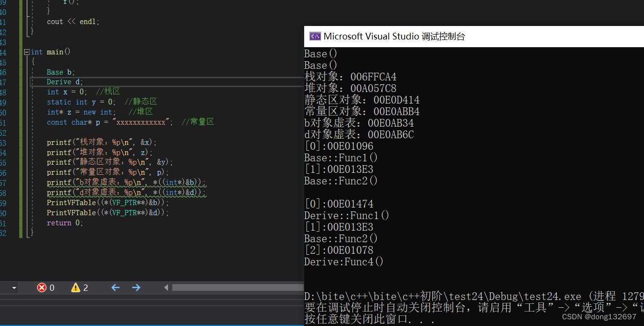
Task: Open the dropdown beside the error indicator
Action: click(x=14, y=288)
